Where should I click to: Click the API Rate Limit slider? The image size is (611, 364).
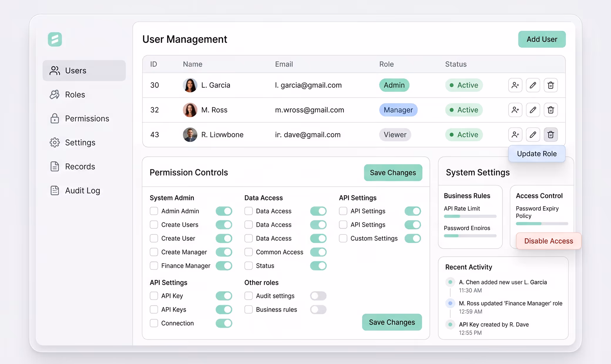click(x=470, y=216)
